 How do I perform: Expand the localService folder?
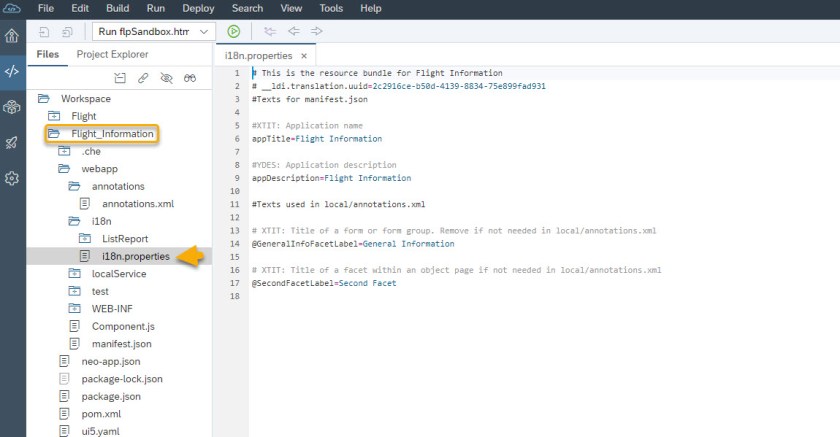[x=117, y=273]
